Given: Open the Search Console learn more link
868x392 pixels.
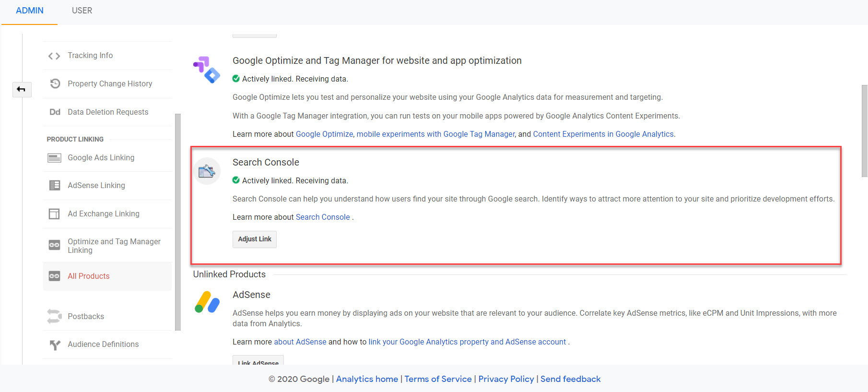Looking at the screenshot, I should pos(323,217).
